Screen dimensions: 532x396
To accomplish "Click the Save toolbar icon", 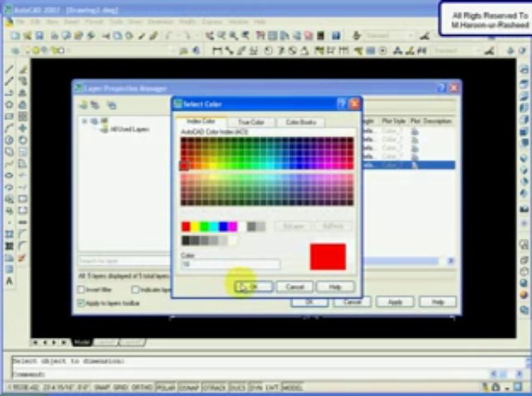I will click(40, 36).
